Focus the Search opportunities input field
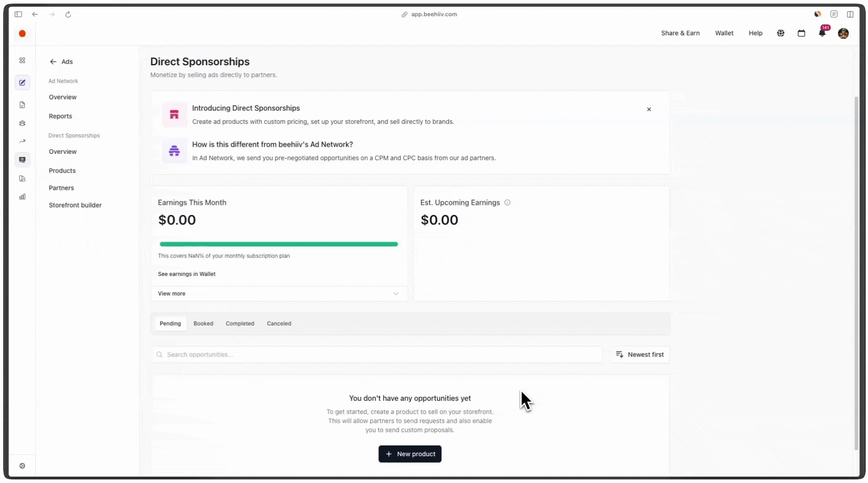Screen dimensions: 868x483 pyautogui.click(x=377, y=354)
